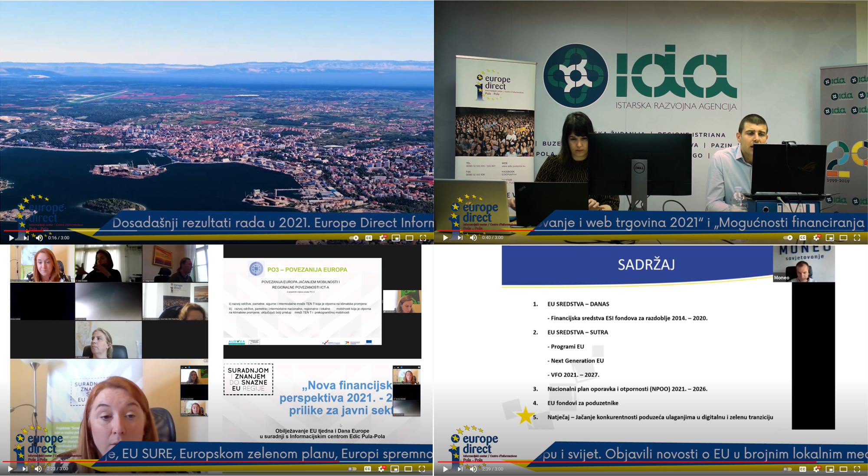Play the video paused at 2:39
The width and height of the screenshot is (868, 476).
445,469
